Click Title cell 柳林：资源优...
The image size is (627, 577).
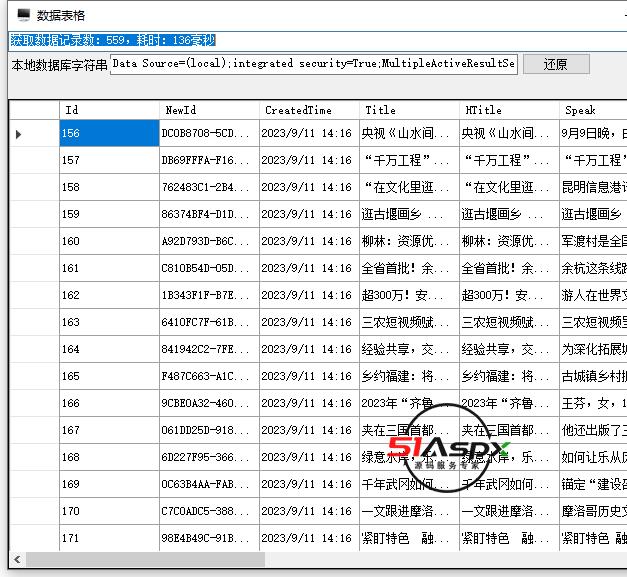point(409,241)
